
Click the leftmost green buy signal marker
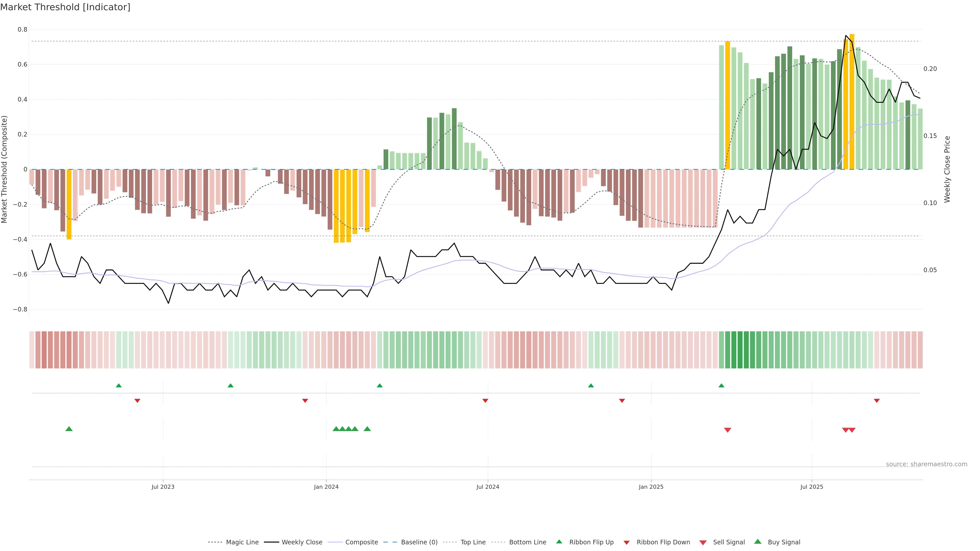tap(69, 429)
